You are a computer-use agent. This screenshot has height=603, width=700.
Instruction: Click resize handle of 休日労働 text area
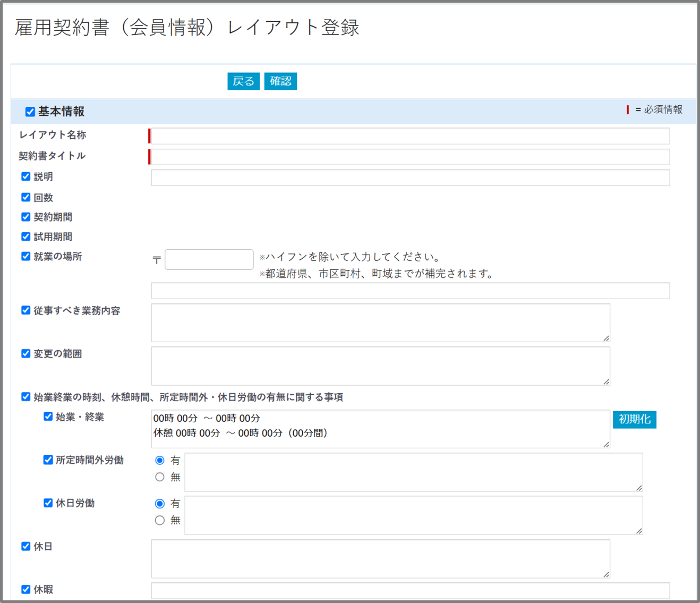click(639, 531)
